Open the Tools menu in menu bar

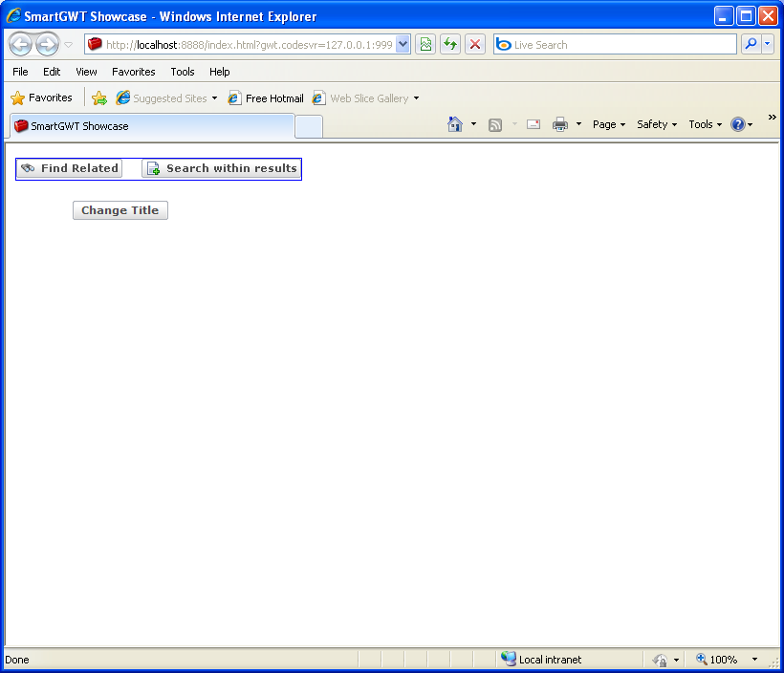[182, 72]
